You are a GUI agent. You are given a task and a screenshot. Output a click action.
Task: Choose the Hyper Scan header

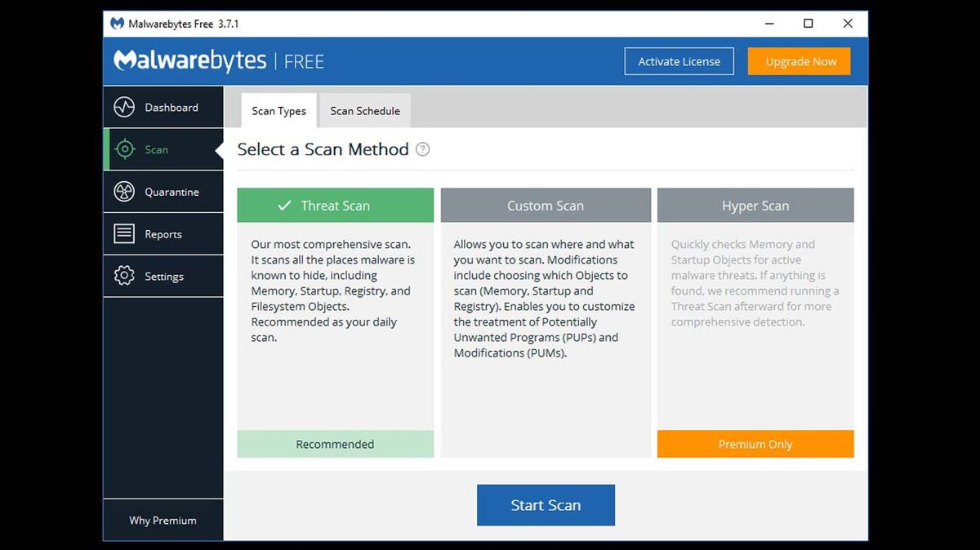pos(755,206)
